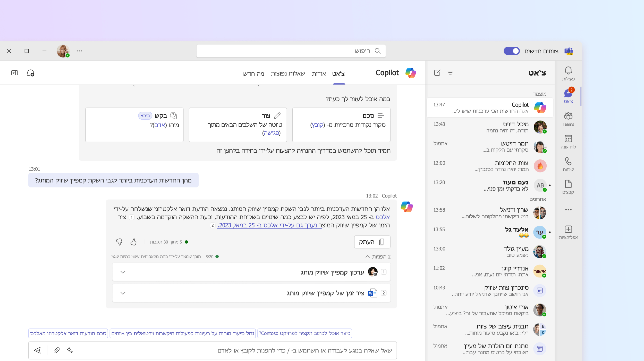Image resolution: width=644 pixels, height=361 pixels.
Task: Switch to the מה חדש tab
Action: (254, 74)
